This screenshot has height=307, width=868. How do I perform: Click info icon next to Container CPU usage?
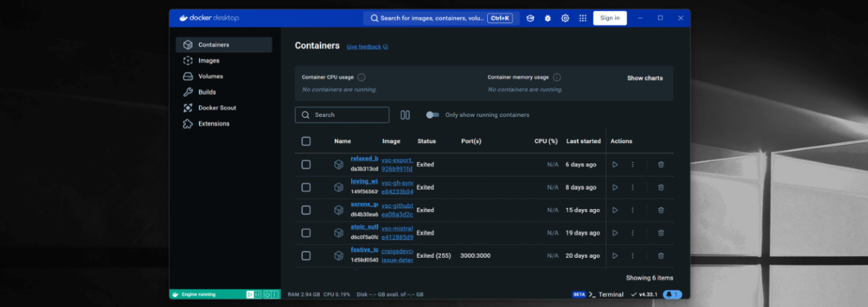(x=362, y=77)
